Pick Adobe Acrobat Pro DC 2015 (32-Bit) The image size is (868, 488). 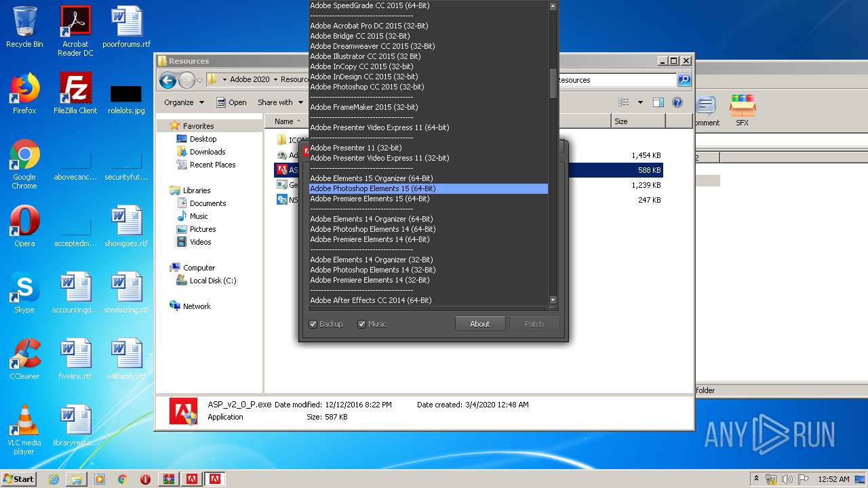pyautogui.click(x=428, y=26)
